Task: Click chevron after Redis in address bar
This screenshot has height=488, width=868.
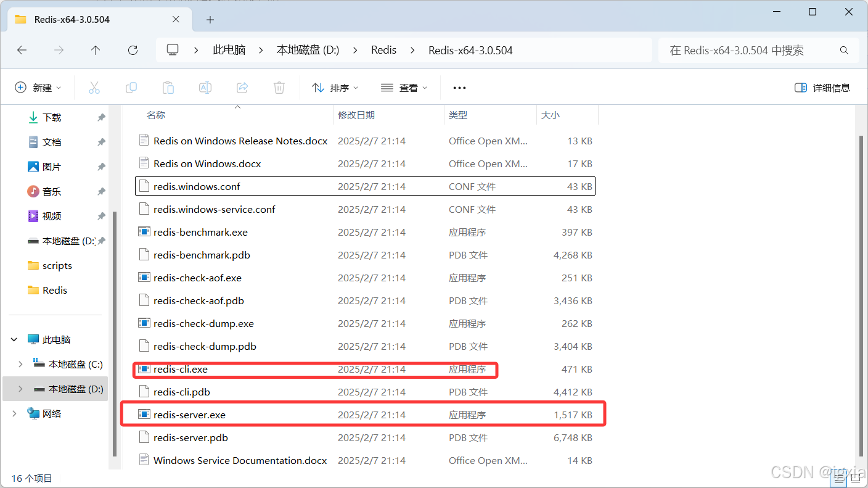Action: click(x=412, y=51)
